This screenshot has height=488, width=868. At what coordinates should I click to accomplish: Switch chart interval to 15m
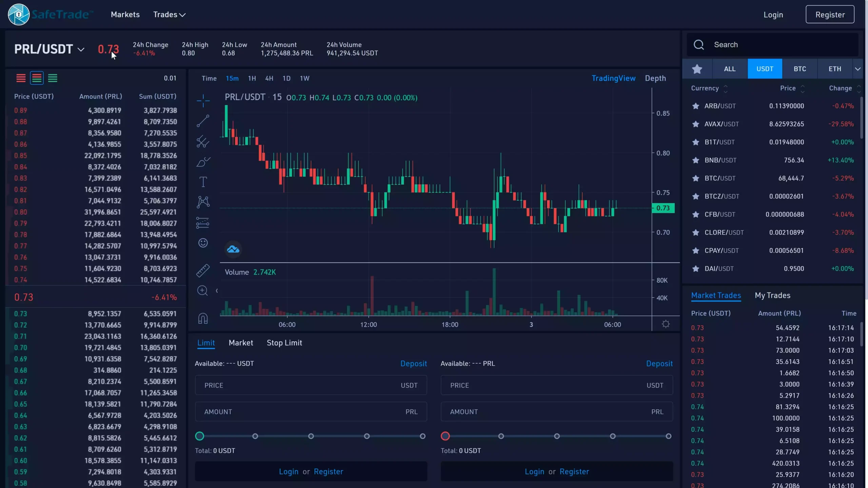[x=232, y=78]
